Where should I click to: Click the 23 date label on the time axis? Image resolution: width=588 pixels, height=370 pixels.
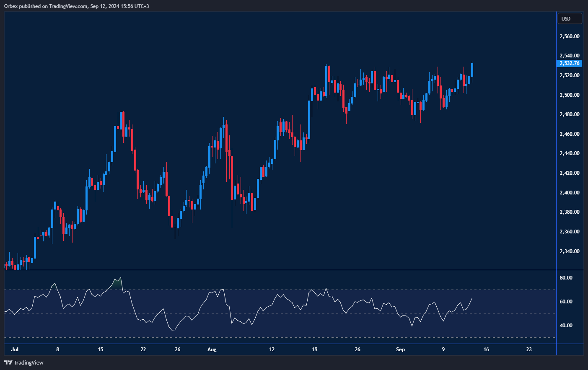(529, 349)
